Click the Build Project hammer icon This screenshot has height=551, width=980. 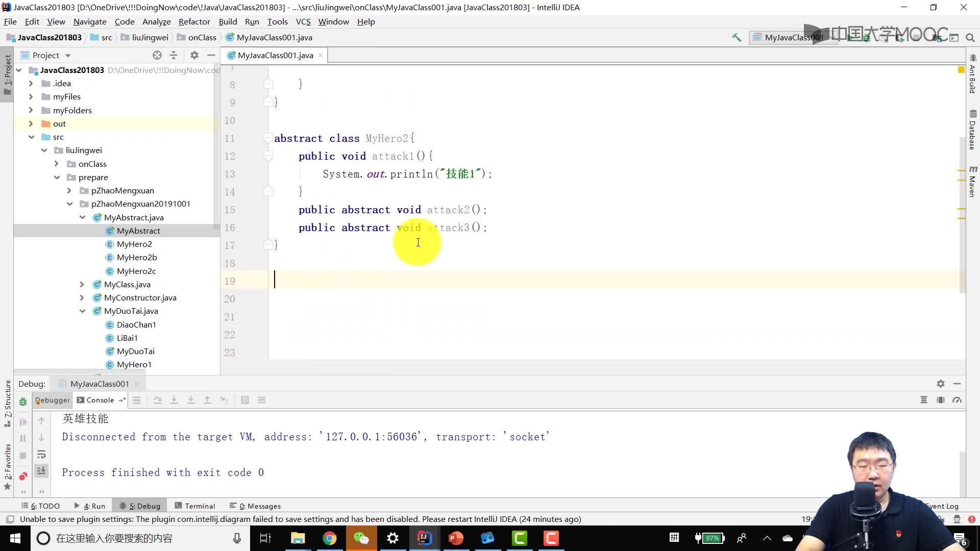pos(736,37)
